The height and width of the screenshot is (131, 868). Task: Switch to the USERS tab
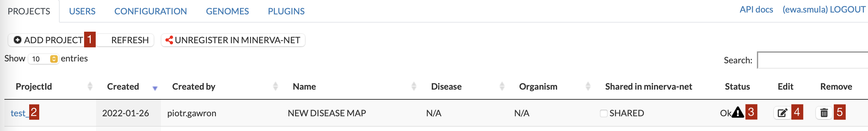(82, 12)
